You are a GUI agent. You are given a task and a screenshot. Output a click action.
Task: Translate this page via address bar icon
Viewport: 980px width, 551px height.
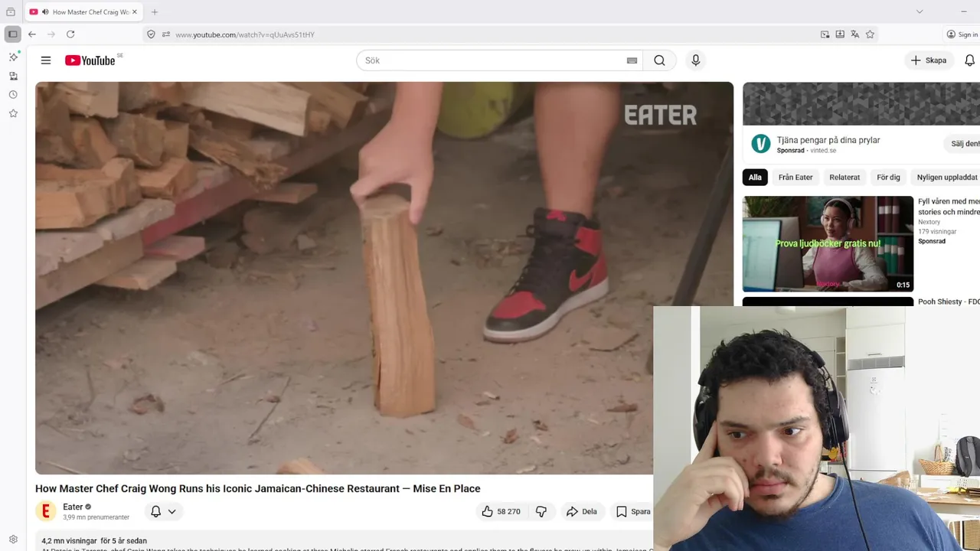point(854,34)
